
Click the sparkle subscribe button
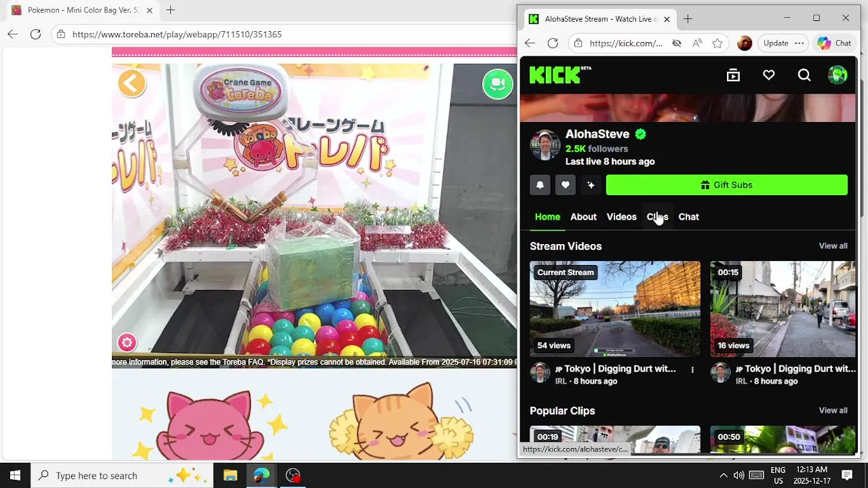coord(591,185)
